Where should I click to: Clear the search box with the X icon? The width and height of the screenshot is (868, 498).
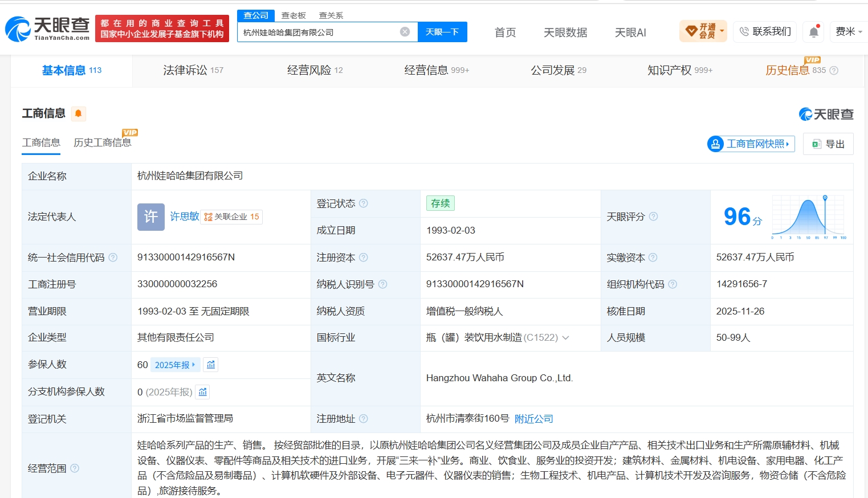405,32
